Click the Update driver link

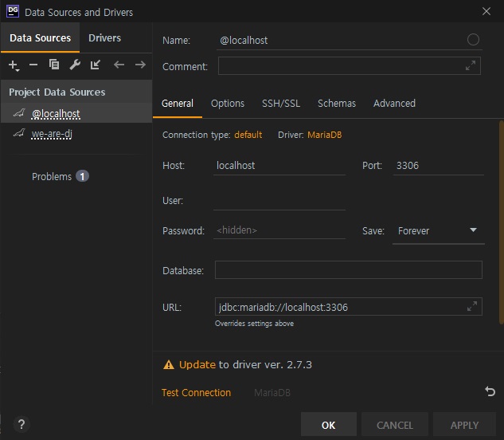(x=197, y=365)
